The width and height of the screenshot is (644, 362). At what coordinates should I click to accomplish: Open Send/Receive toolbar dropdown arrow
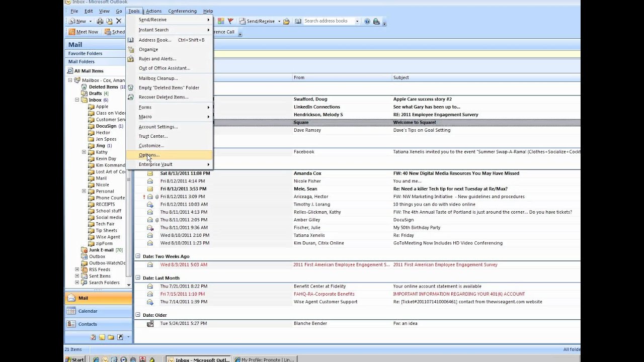(x=279, y=21)
